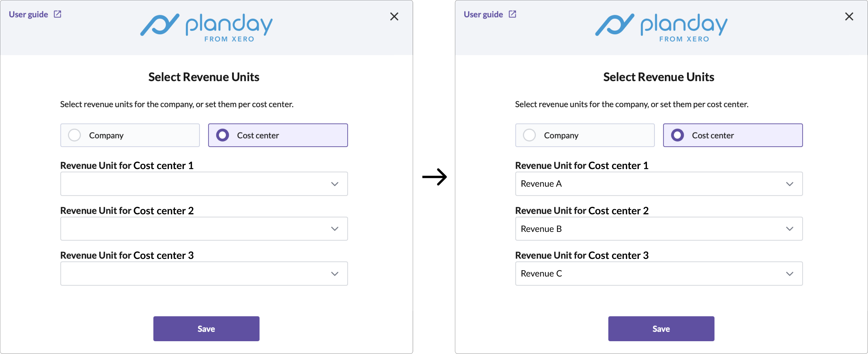Image resolution: width=868 pixels, height=354 pixels.
Task: Click chevron next to Revenue C
Action: pyautogui.click(x=789, y=274)
